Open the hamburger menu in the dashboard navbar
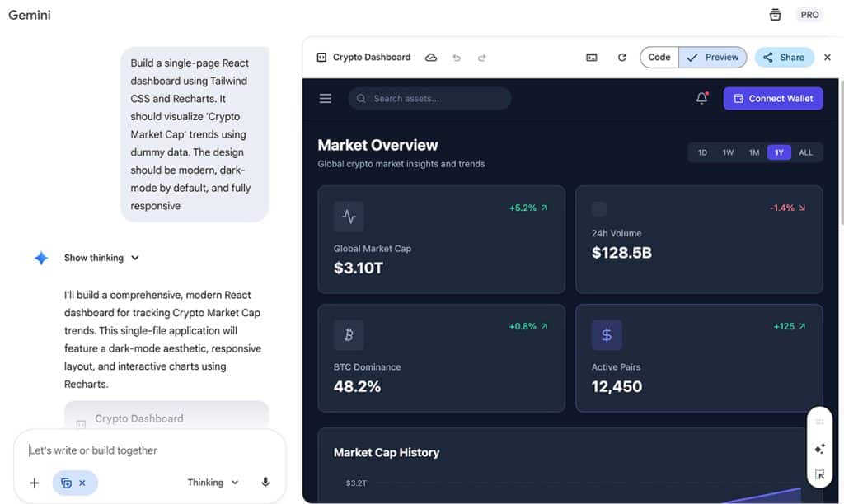Screen dimensions: 844x504 click(x=325, y=98)
